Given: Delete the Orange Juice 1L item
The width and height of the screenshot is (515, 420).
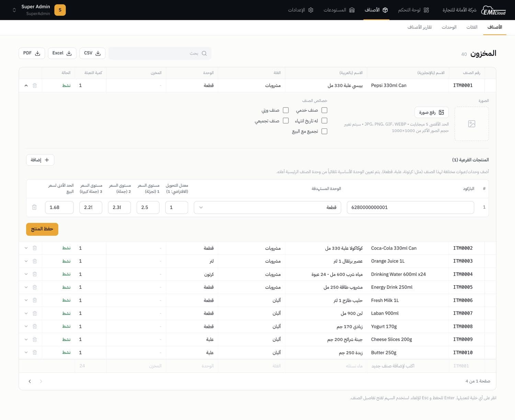Looking at the screenshot, I should 35,261.
